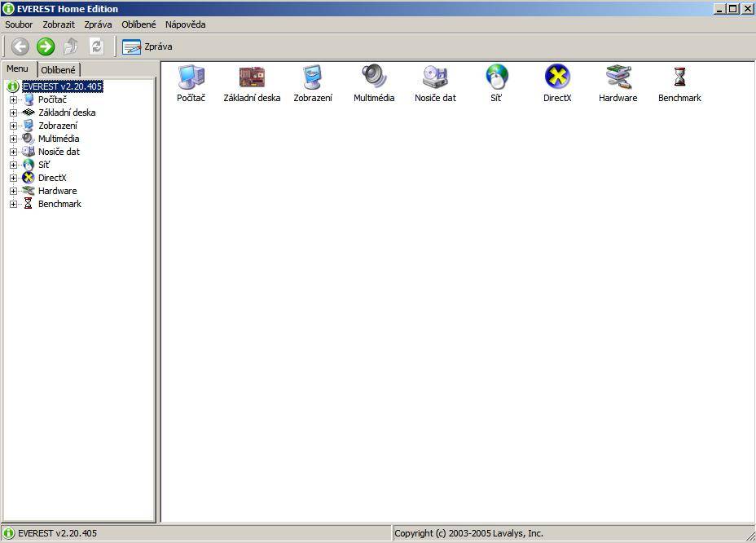Expand the DirectX tree node

[x=13, y=178]
